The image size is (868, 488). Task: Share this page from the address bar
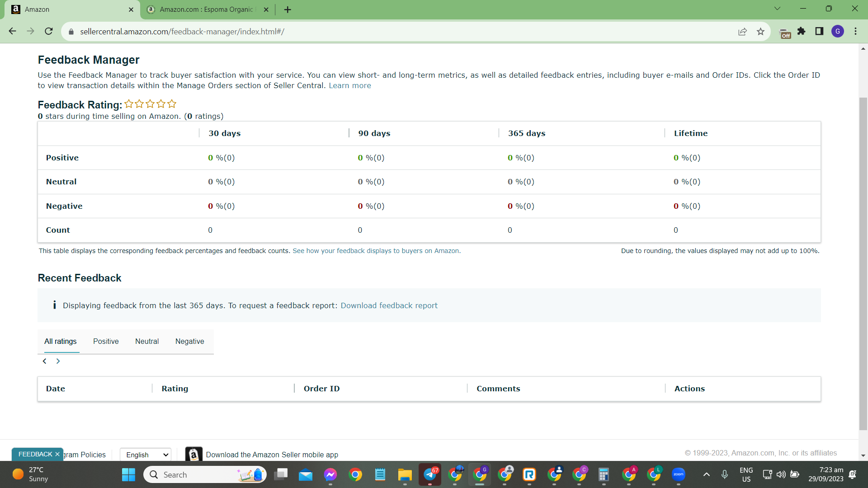(x=742, y=32)
